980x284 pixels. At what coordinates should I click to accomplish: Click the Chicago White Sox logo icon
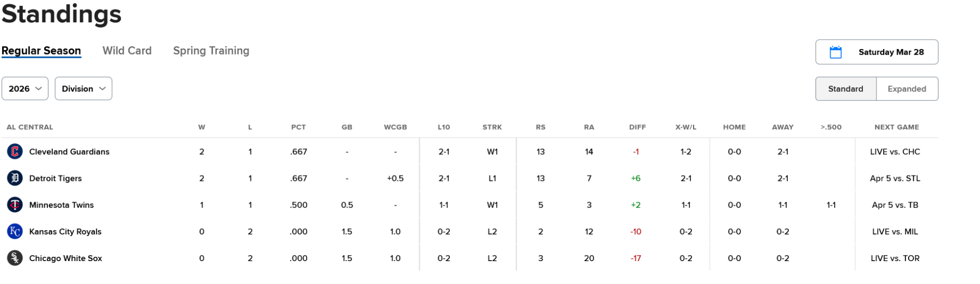[15, 258]
